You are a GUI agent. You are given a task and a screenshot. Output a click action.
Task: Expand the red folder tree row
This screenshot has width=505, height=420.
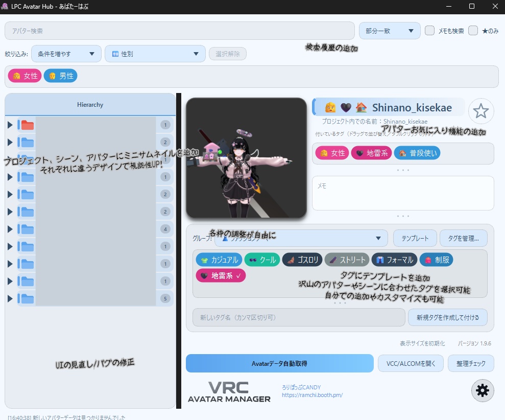[10, 125]
